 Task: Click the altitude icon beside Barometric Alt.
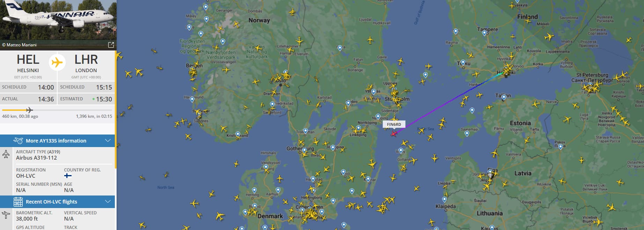pyautogui.click(x=6, y=215)
